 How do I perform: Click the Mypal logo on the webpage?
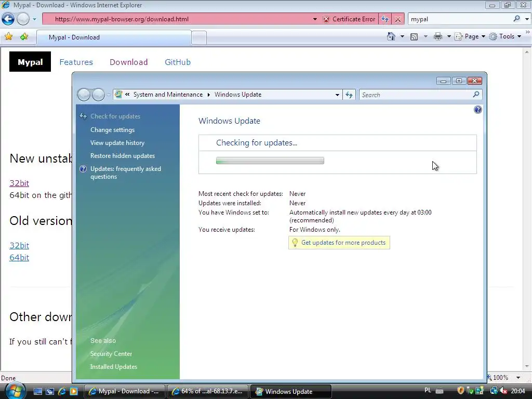30,62
